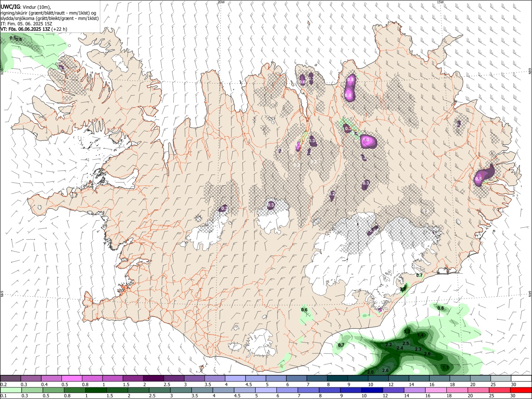The width and height of the screenshot is (532, 399).
Task: Click the '25' label on the upper legend
Action: (x=493, y=384)
